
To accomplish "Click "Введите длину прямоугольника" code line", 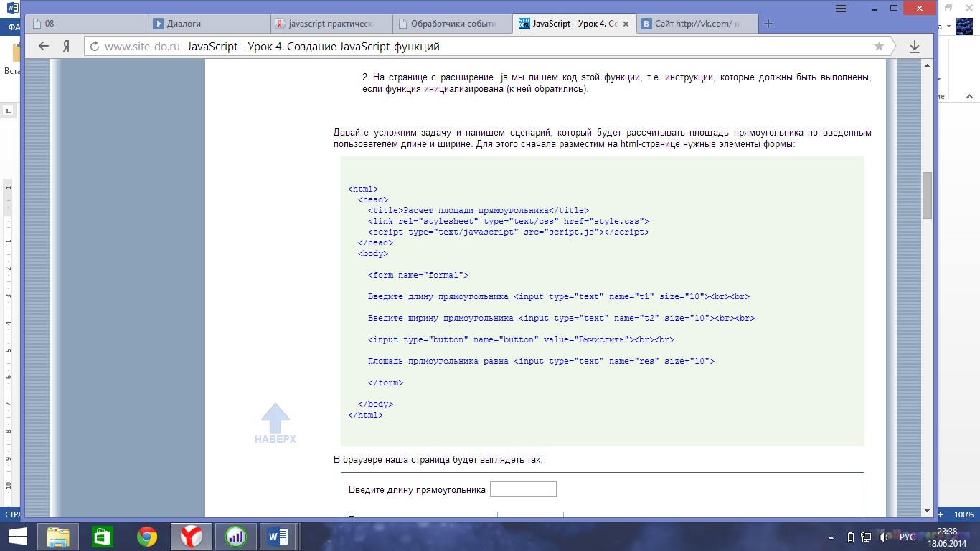I will tap(560, 297).
